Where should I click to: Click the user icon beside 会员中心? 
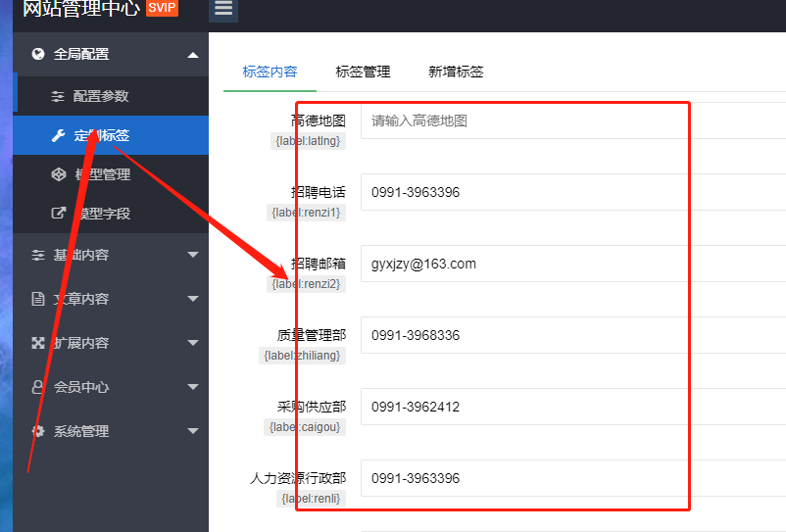click(x=38, y=387)
